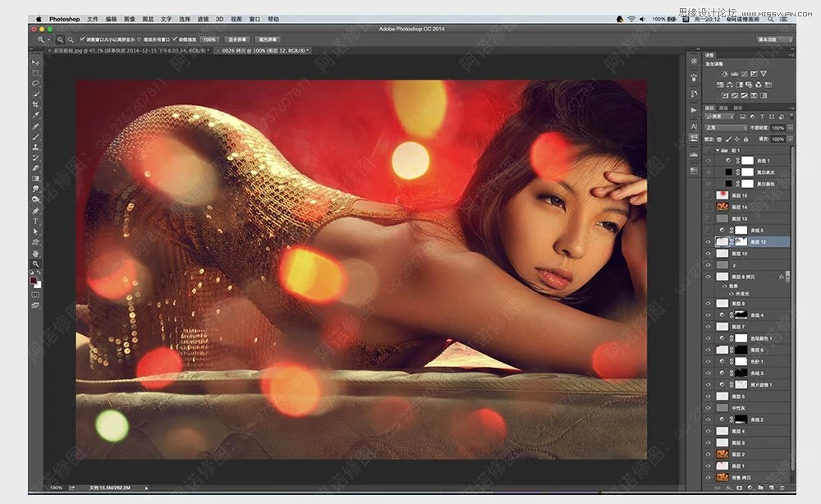The width and height of the screenshot is (821, 504).
Task: Select the Hand tool
Action: point(35,253)
